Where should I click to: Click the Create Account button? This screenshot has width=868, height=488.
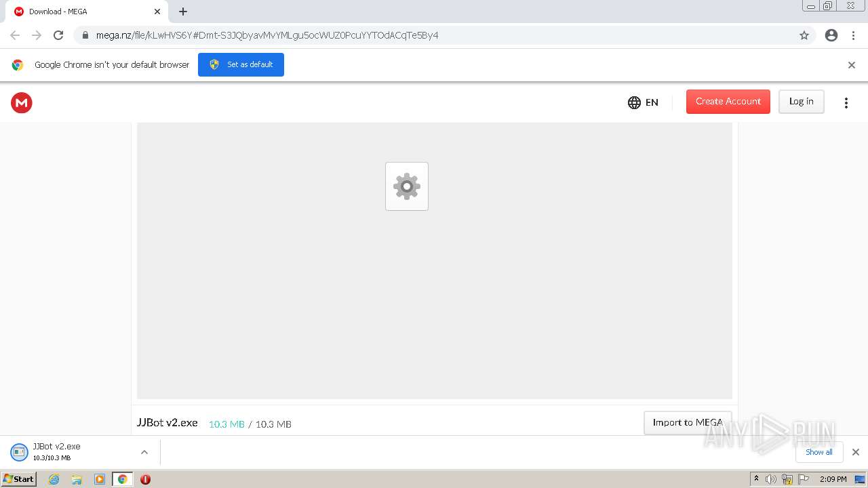click(728, 102)
